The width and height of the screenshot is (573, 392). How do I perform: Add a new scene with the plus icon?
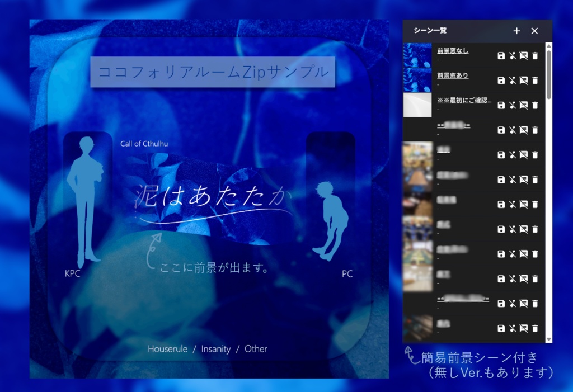click(x=516, y=31)
